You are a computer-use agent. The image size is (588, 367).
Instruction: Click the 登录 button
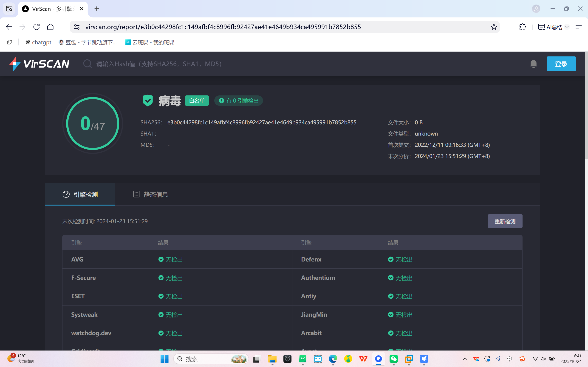561,64
